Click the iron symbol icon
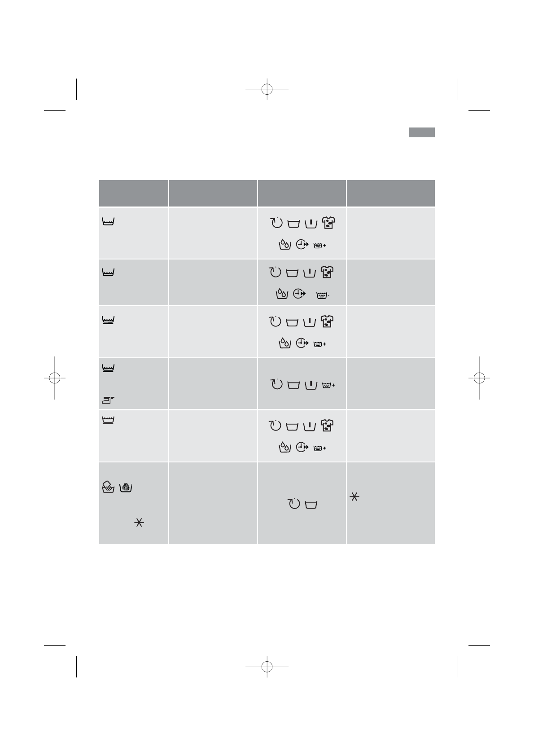Screen dimensions: 534x756 pyautogui.click(x=109, y=400)
